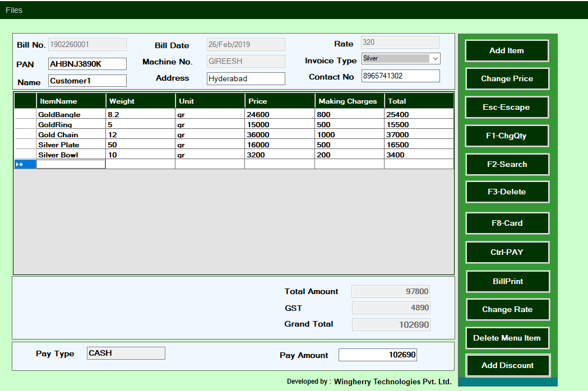This screenshot has width=588, height=391.
Task: Click the F1-ChgQty button
Action: click(507, 136)
